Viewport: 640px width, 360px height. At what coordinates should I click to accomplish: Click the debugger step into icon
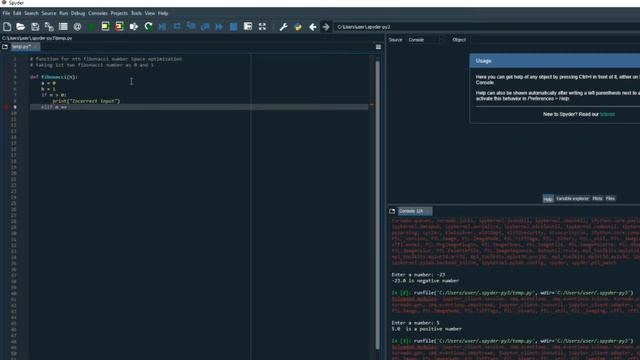[x=191, y=27]
